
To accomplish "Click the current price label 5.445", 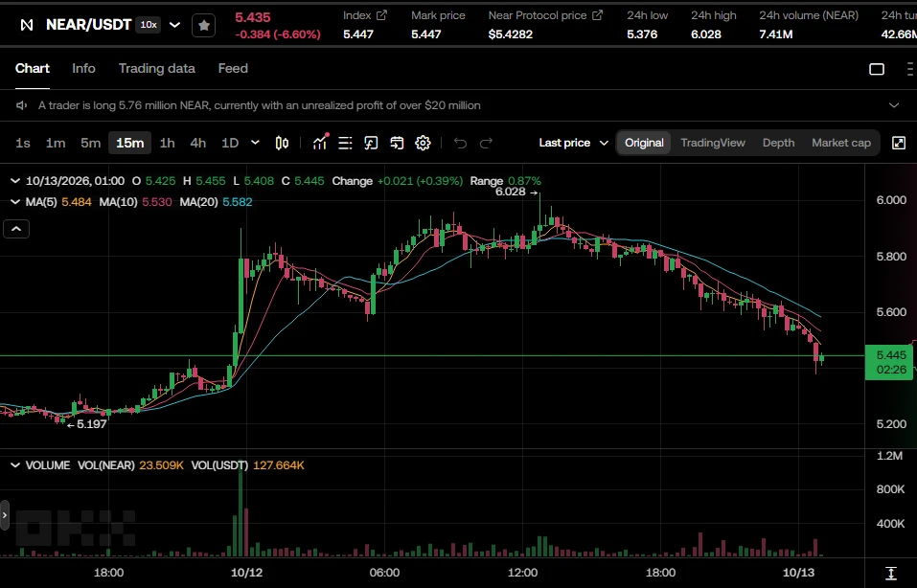I will pos(889,362).
